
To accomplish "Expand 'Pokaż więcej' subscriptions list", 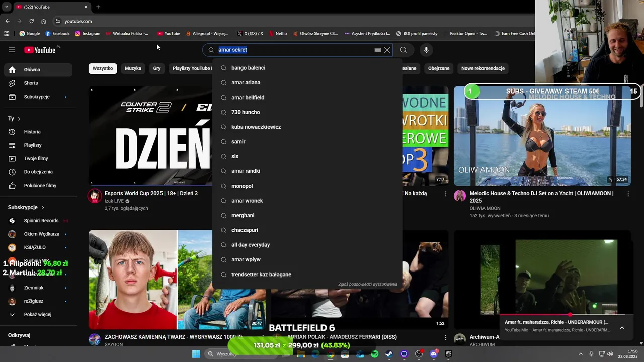I will [38, 314].
